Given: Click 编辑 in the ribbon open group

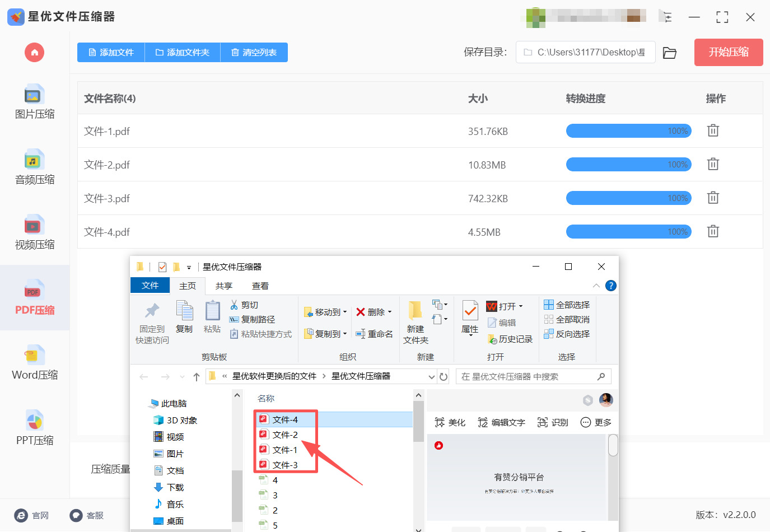Looking at the screenshot, I should click(502, 323).
